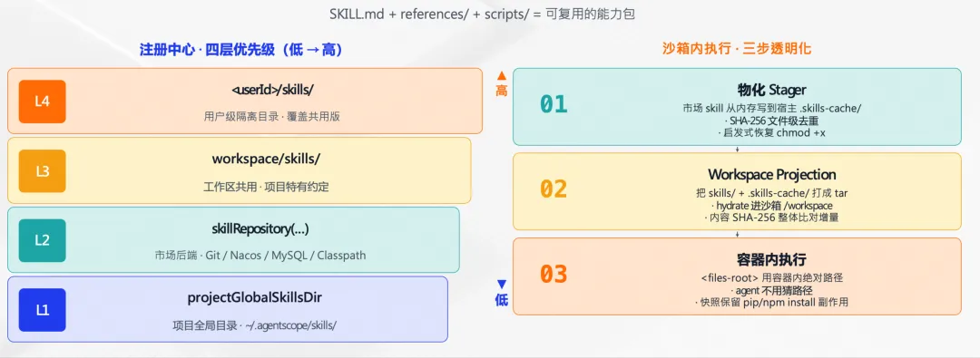Click the line '· hydrate 进沙箱 /workspace'
Image resolution: width=980 pixels, height=358 pixels.
pyautogui.click(x=772, y=206)
